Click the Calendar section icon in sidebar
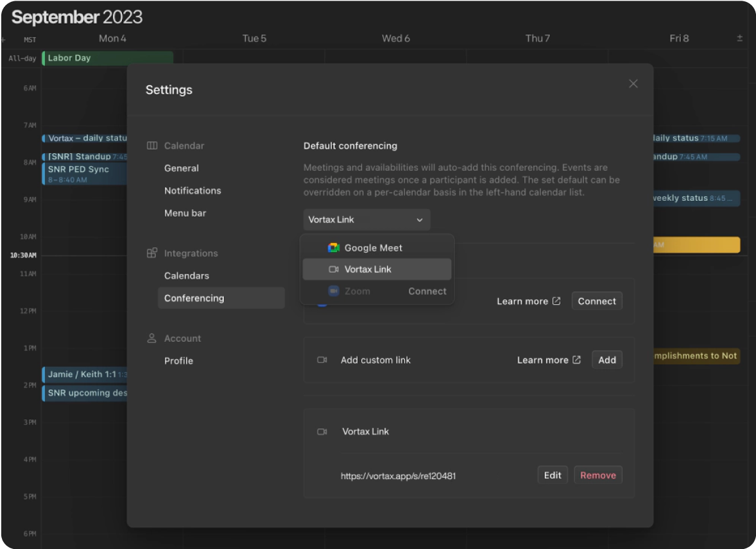 tap(152, 146)
